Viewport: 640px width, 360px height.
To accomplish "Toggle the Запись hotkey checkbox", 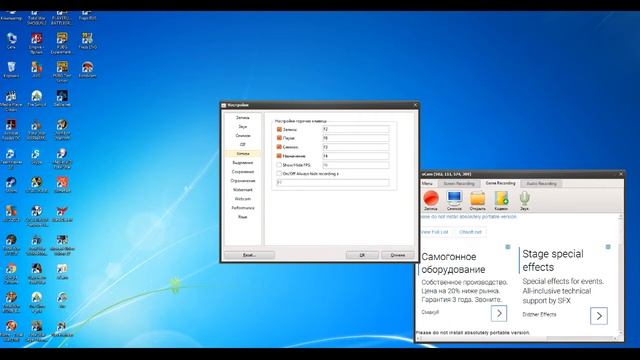I will click(x=279, y=129).
